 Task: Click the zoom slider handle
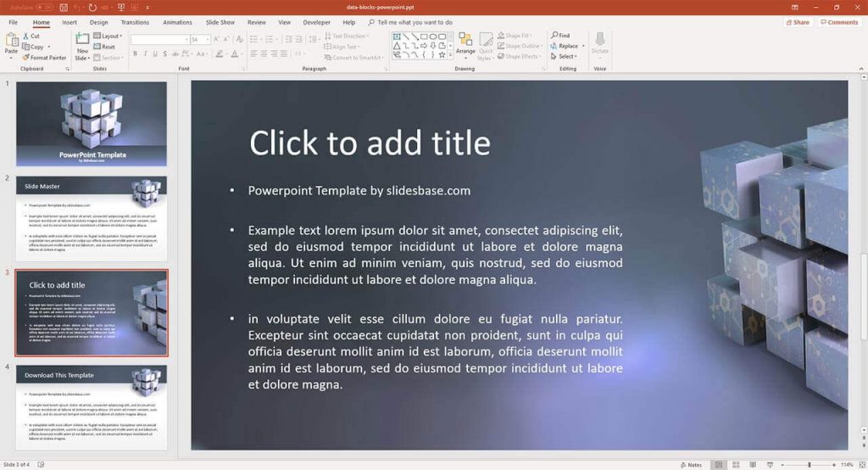(809, 465)
